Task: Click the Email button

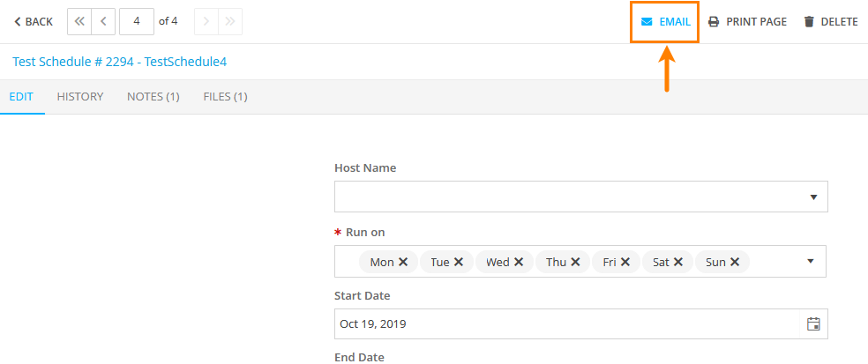Action: (665, 22)
